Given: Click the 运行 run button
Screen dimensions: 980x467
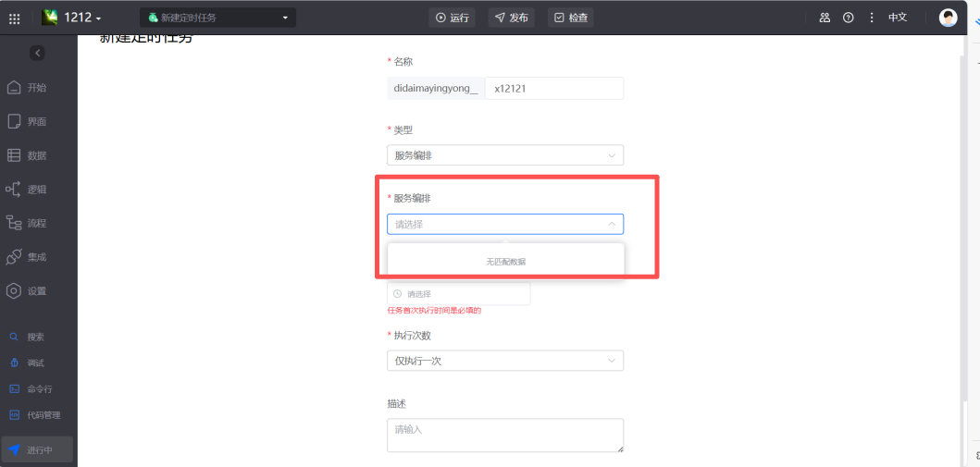Looking at the screenshot, I should (x=452, y=18).
